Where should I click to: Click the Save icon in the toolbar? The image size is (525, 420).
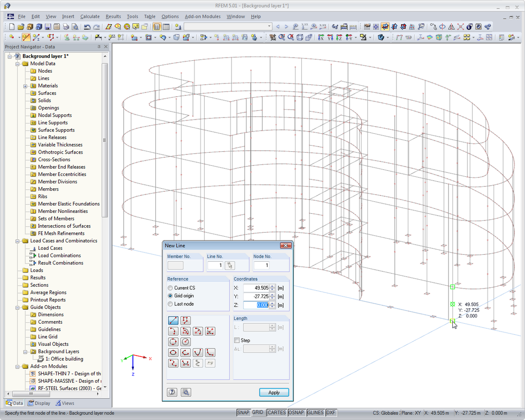pos(48,26)
